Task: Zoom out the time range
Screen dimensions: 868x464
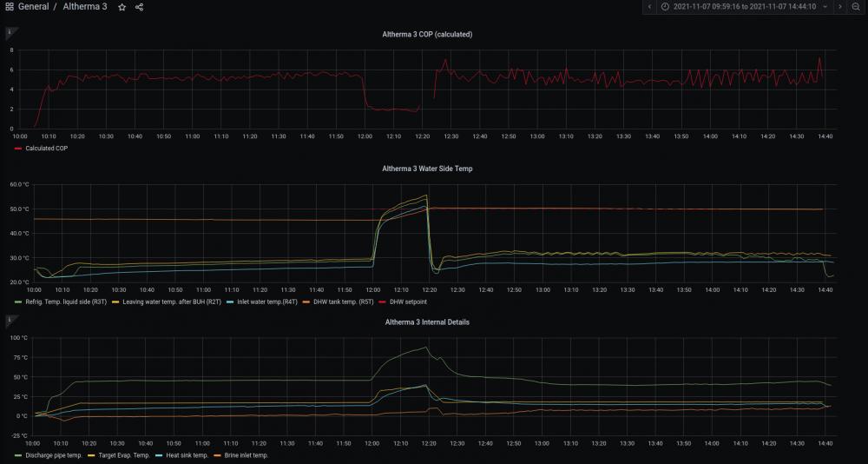Action: tap(856, 7)
